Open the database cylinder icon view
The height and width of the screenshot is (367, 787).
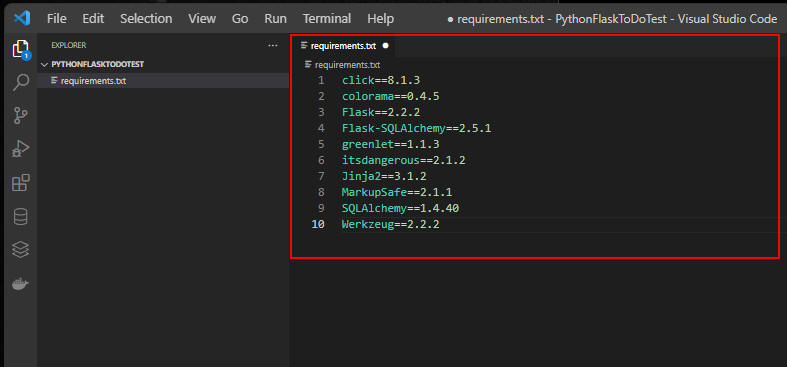click(21, 216)
